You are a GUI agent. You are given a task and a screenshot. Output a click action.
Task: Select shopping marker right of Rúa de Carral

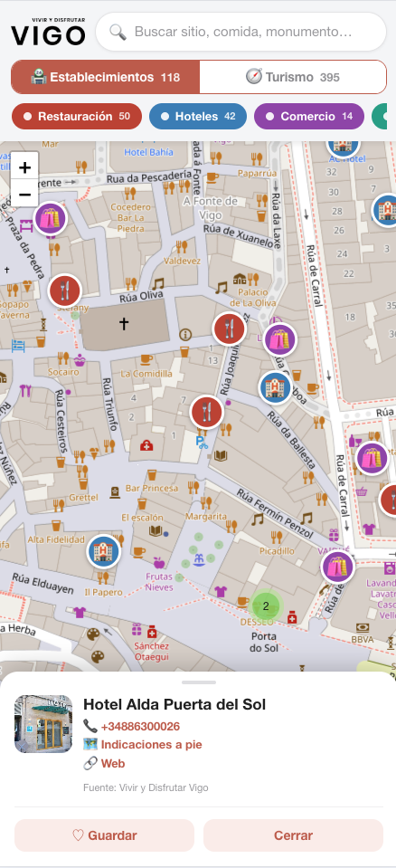372,458
